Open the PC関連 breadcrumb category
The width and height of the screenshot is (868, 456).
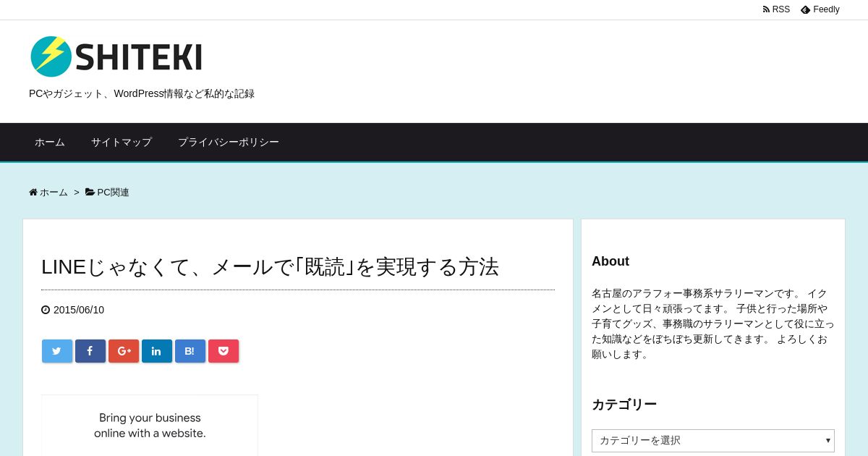(107, 193)
